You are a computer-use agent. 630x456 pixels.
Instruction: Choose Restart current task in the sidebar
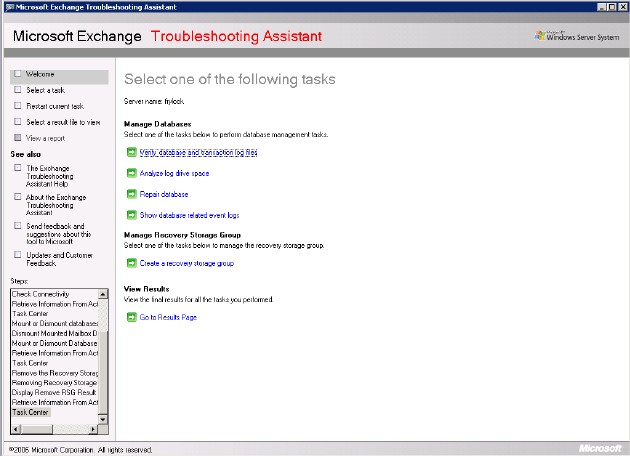point(55,106)
